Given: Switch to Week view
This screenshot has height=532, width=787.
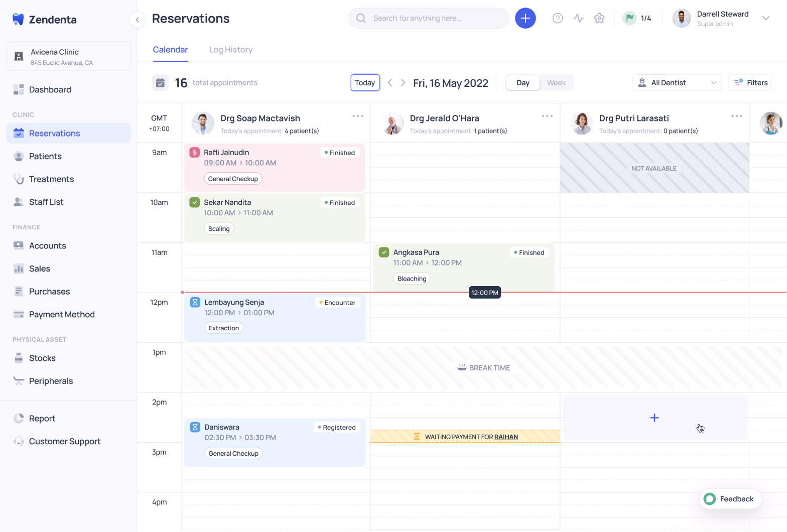Looking at the screenshot, I should point(556,83).
